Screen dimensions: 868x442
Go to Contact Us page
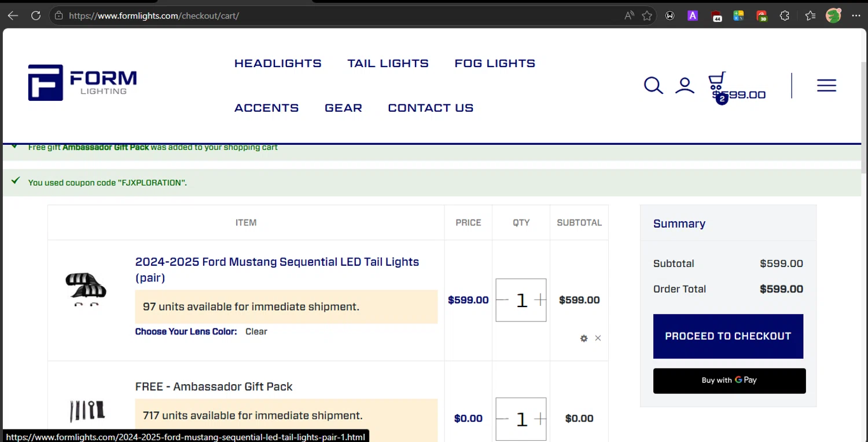[x=431, y=108]
